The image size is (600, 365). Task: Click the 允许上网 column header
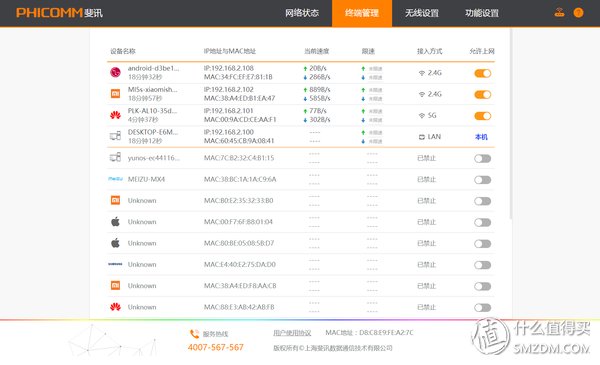pos(482,51)
